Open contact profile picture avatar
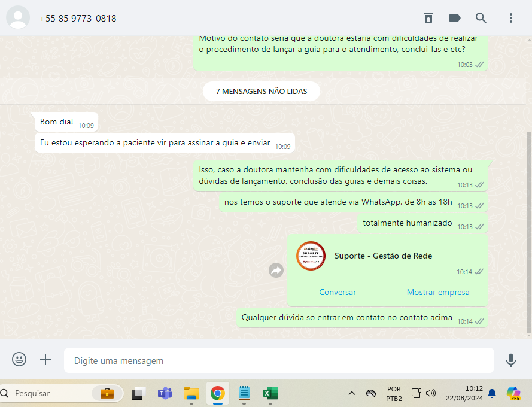The width and height of the screenshot is (532, 407). (18, 17)
